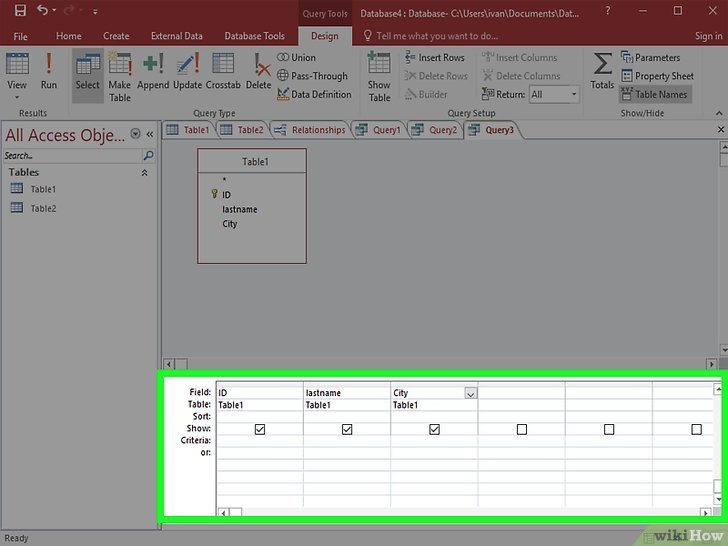Image resolution: width=728 pixels, height=546 pixels.
Task: Collapse the Tables group in navigation pane
Action: pyautogui.click(x=144, y=173)
